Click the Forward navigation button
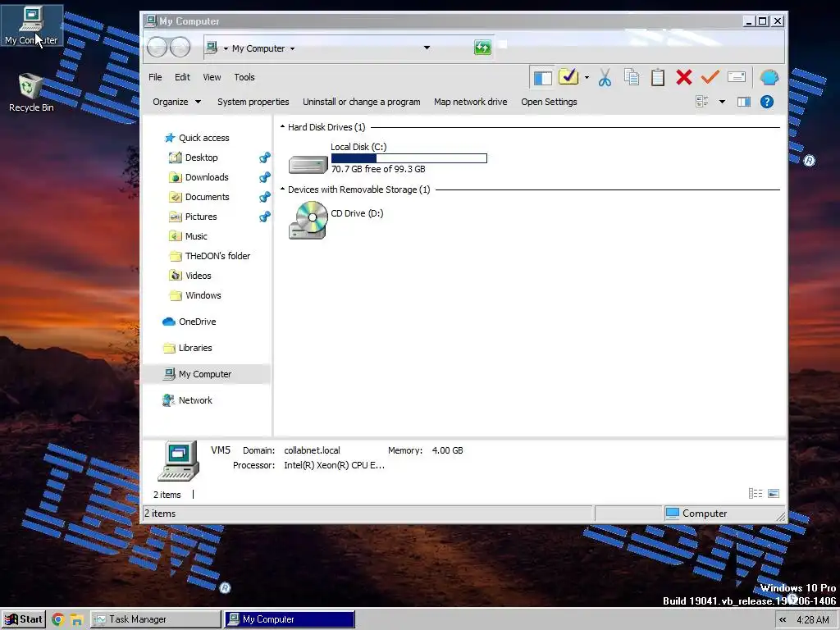Viewport: 840px width, 630px height. (180, 47)
